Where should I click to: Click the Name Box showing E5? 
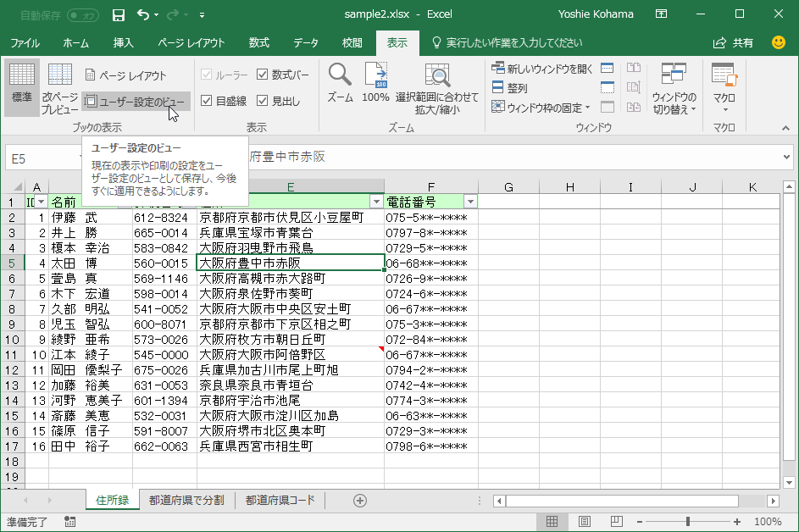43,159
